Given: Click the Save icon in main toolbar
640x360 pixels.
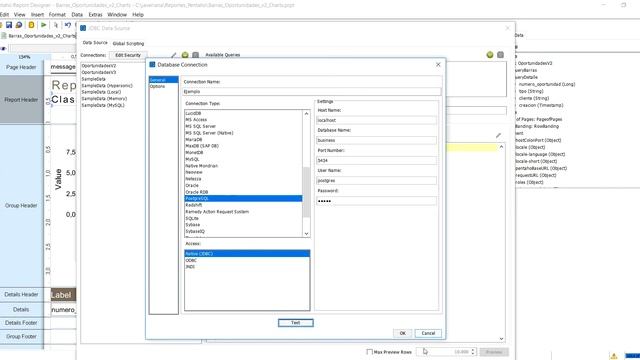Looking at the screenshot, I should [x=9, y=25].
